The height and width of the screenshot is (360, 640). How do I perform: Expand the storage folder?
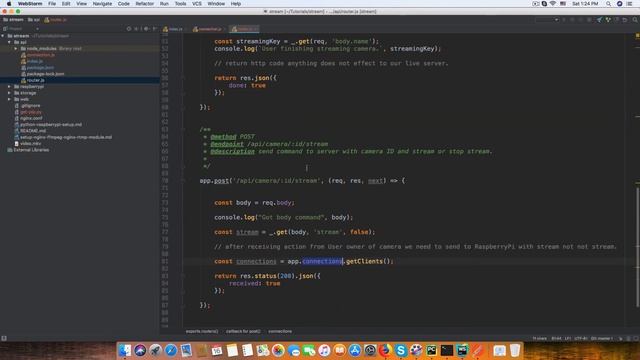click(9, 93)
